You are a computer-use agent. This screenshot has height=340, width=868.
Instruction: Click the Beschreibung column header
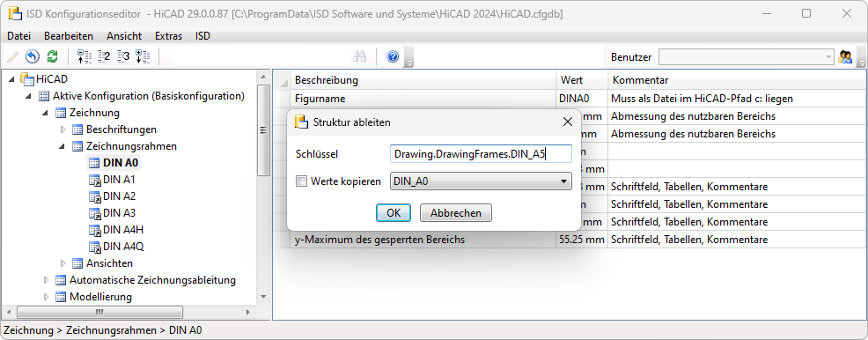423,80
